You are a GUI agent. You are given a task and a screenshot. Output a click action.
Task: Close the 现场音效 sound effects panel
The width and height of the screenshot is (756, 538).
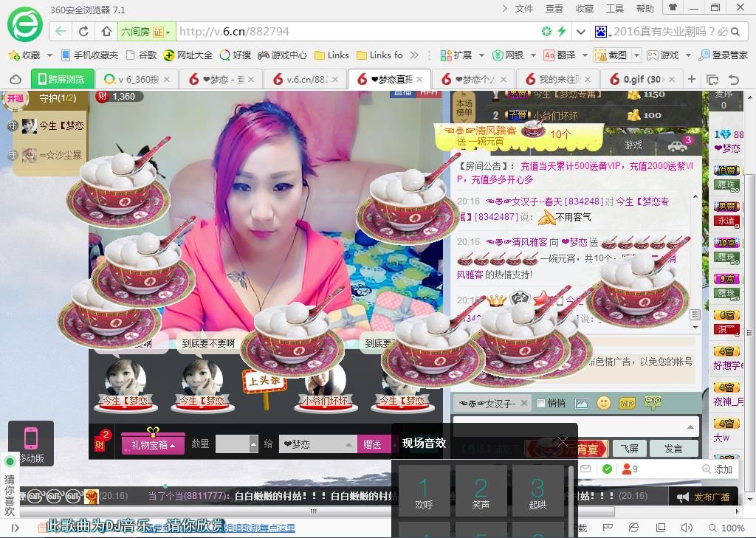562,441
